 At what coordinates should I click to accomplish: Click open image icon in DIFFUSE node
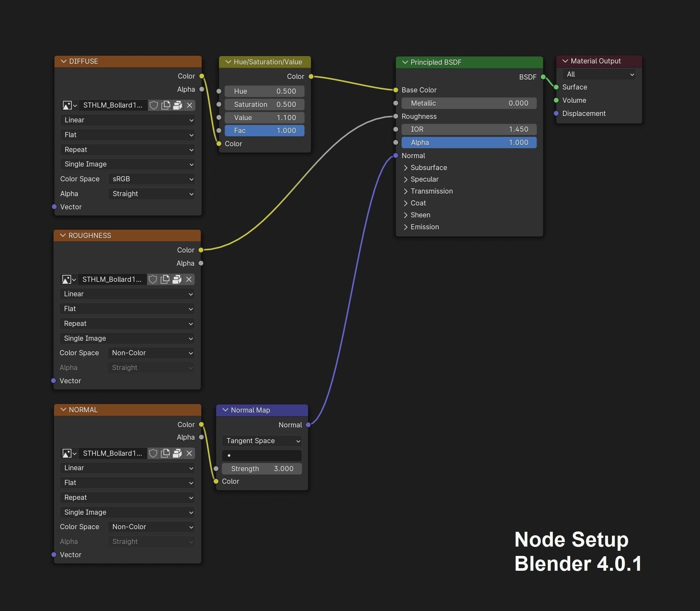click(177, 105)
